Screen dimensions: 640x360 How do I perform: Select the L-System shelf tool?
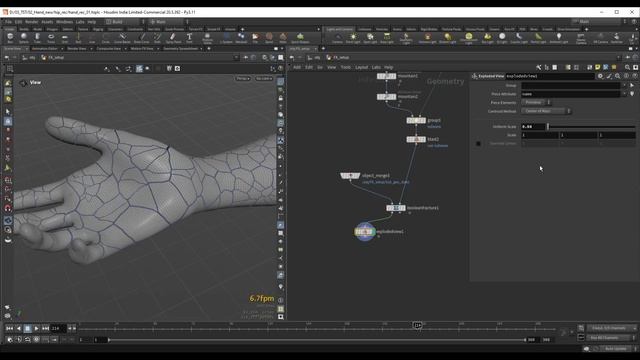226,38
